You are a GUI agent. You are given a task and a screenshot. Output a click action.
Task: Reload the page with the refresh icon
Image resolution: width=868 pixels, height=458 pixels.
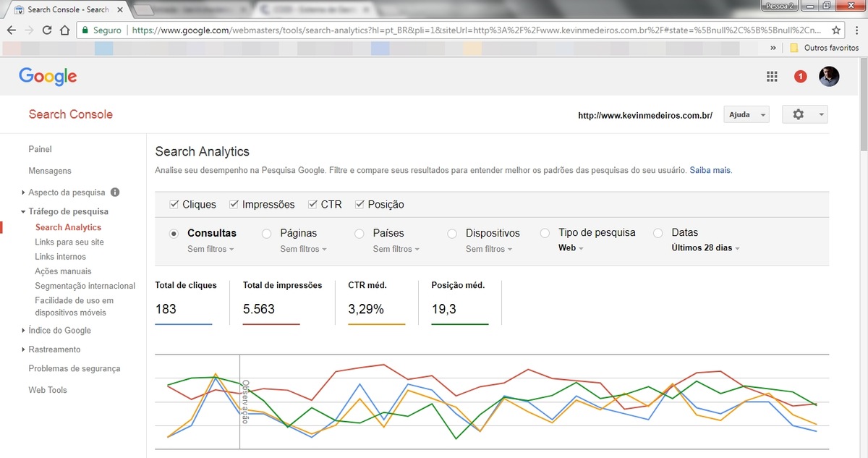pos(47,30)
